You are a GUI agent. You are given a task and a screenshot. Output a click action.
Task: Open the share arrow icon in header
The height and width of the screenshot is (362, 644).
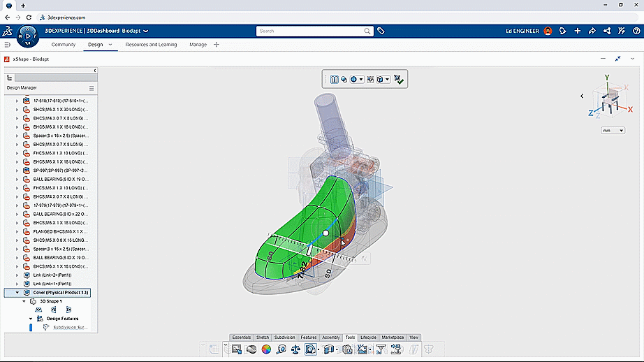click(592, 31)
